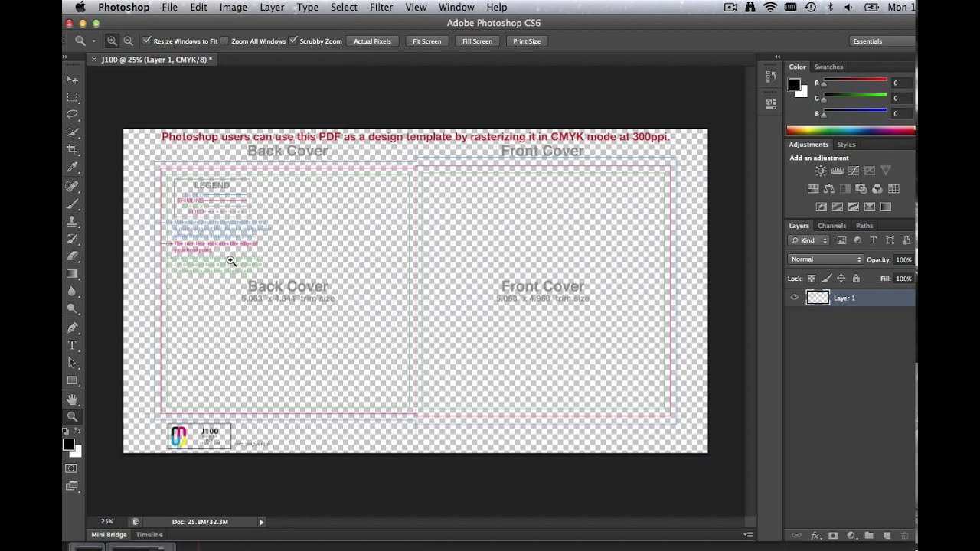Click the Actual Pixels button
Screen dimensions: 980x551
coord(372,41)
